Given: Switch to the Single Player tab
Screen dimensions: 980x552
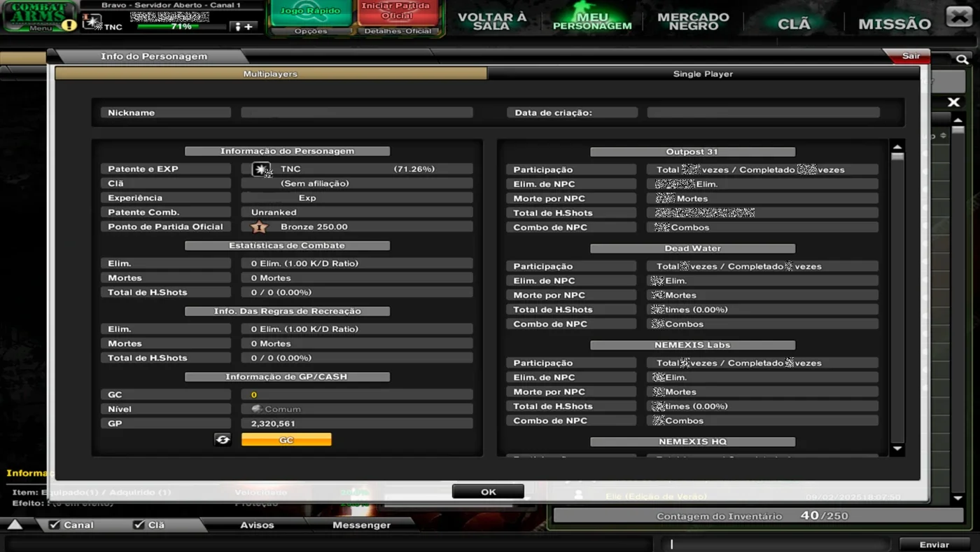Looking at the screenshot, I should coord(703,74).
